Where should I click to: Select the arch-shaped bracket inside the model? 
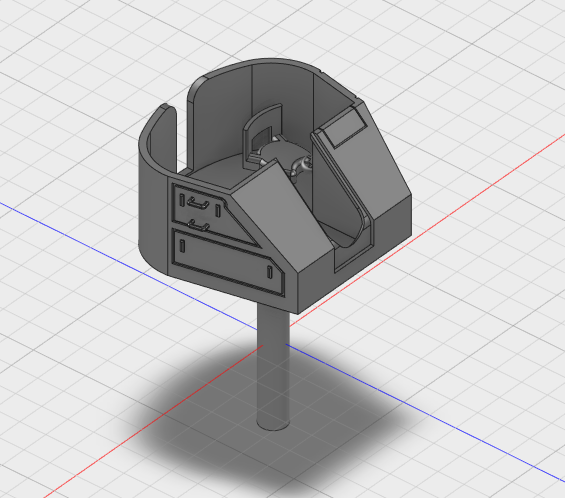coord(263,137)
